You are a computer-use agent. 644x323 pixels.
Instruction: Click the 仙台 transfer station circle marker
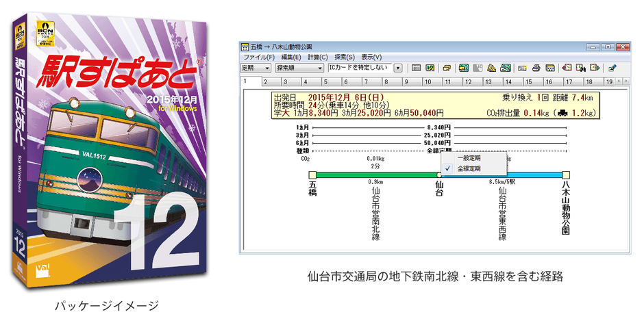pyautogui.click(x=439, y=175)
